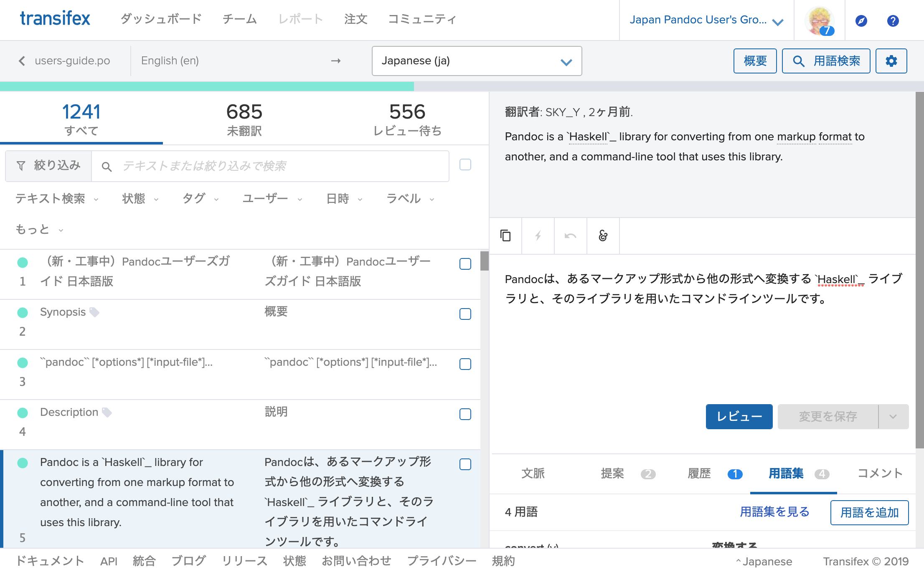Click the green status dot of Description
Image resolution: width=924 pixels, height=572 pixels.
(23, 413)
